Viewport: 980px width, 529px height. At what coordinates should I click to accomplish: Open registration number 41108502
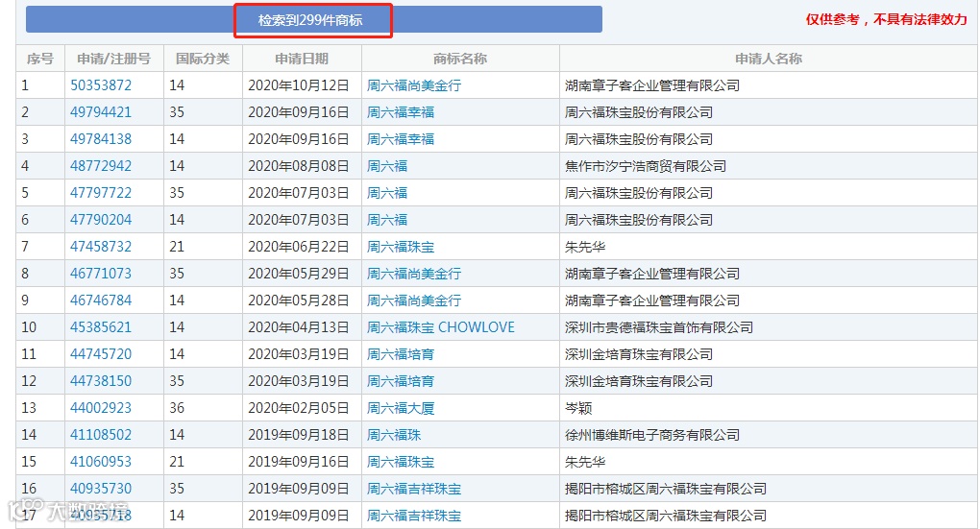(x=101, y=434)
